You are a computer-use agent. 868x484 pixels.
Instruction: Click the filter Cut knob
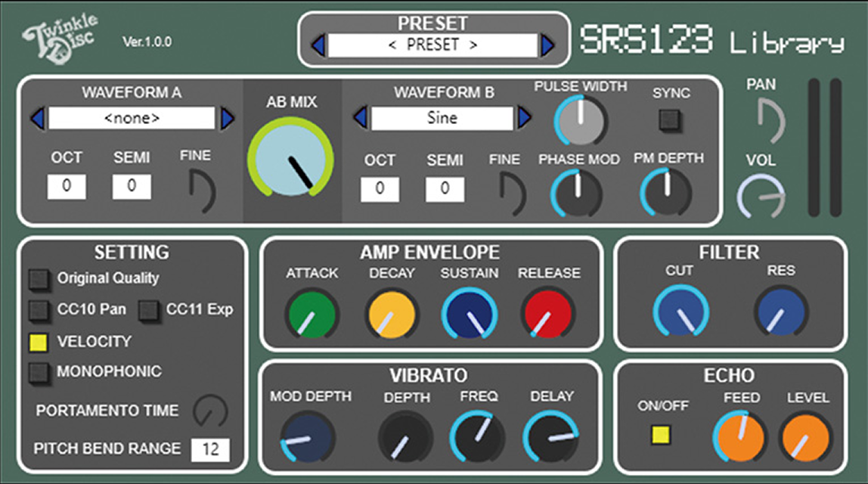[680, 313]
